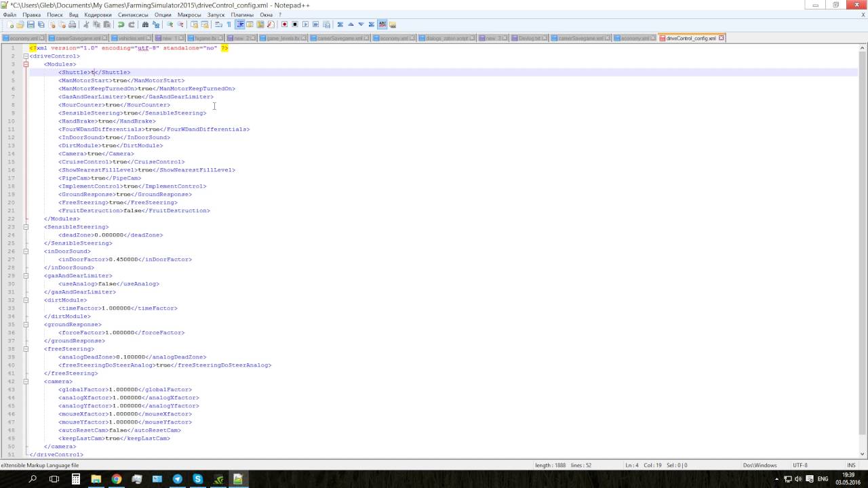Screen dimensions: 868x488
Task: Click the Paste toolbar icon
Action: [106, 24]
